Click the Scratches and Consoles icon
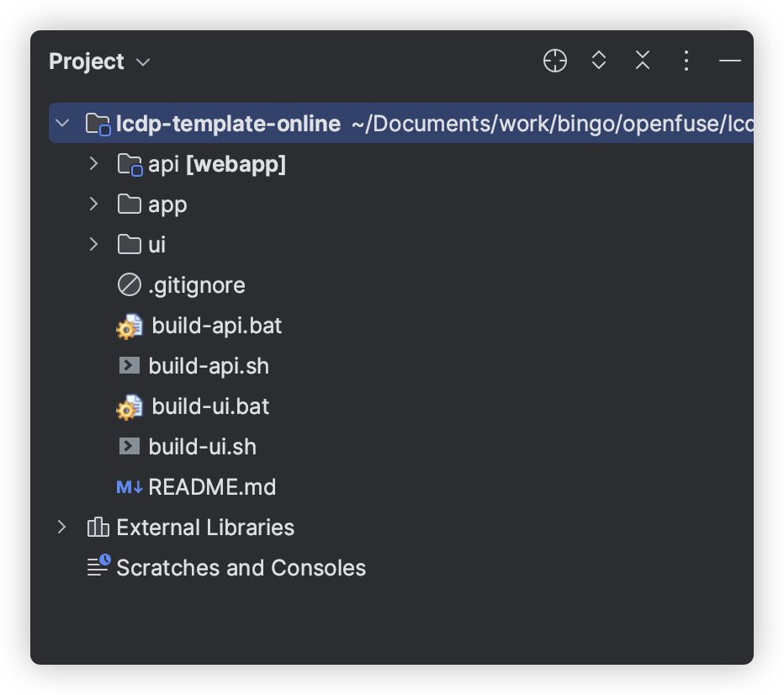The height and width of the screenshot is (695, 784). (x=98, y=566)
